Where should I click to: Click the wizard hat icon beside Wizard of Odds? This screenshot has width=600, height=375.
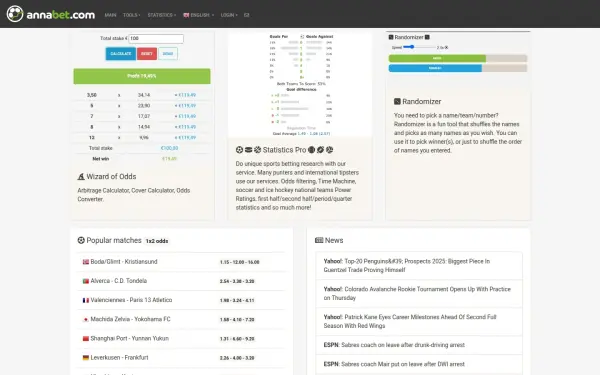[81, 176]
